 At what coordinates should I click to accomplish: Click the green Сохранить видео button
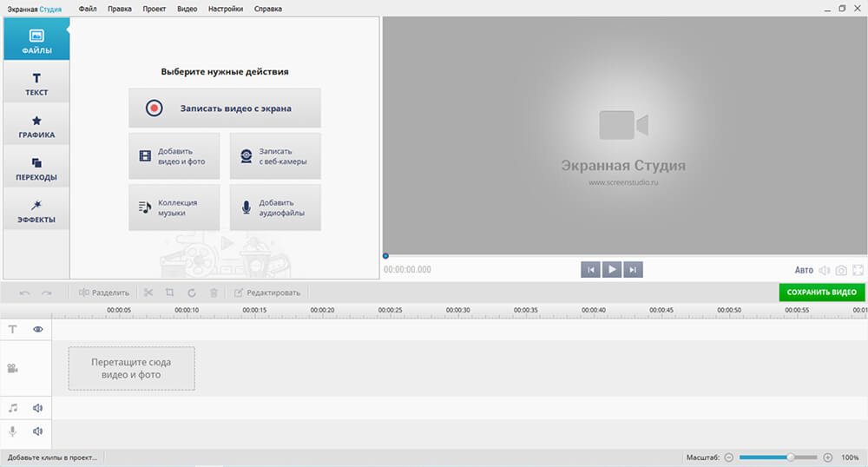click(x=821, y=293)
